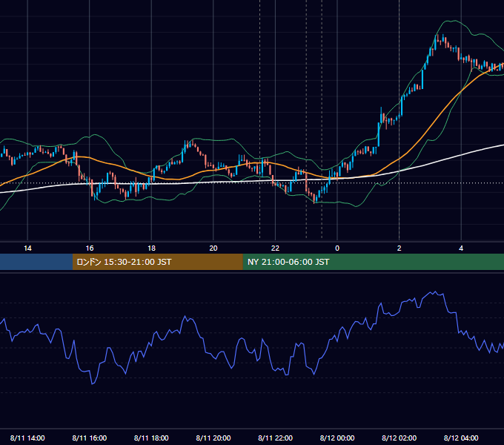
Task: Click the 8/11 20:00 date label
Action: pyautogui.click(x=213, y=438)
